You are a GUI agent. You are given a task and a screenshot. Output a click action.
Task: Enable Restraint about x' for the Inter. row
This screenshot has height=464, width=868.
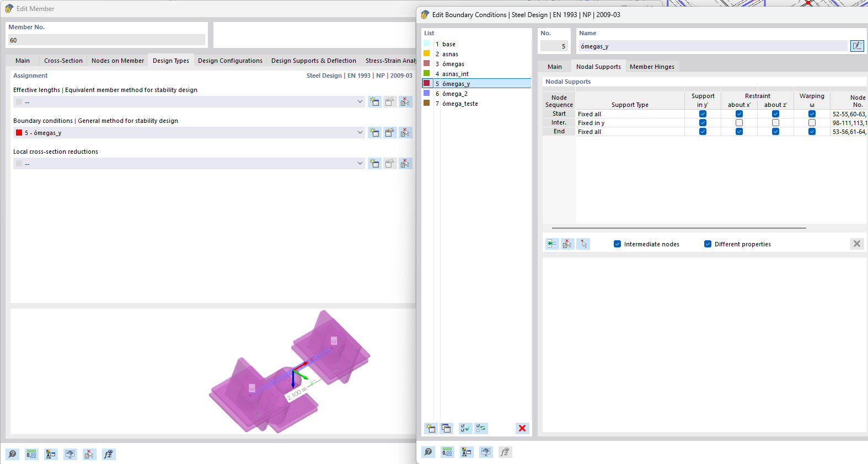coord(739,123)
